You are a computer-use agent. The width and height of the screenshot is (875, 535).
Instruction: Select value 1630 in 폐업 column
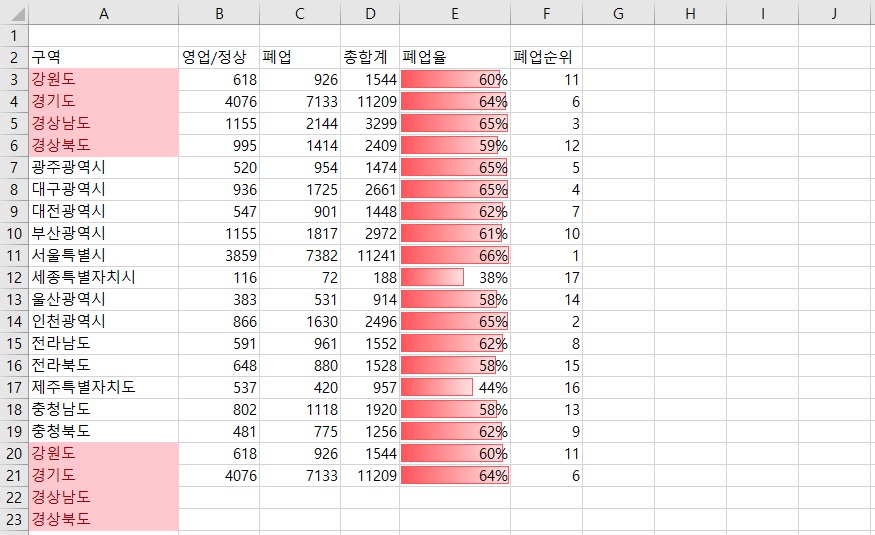[x=300, y=321]
